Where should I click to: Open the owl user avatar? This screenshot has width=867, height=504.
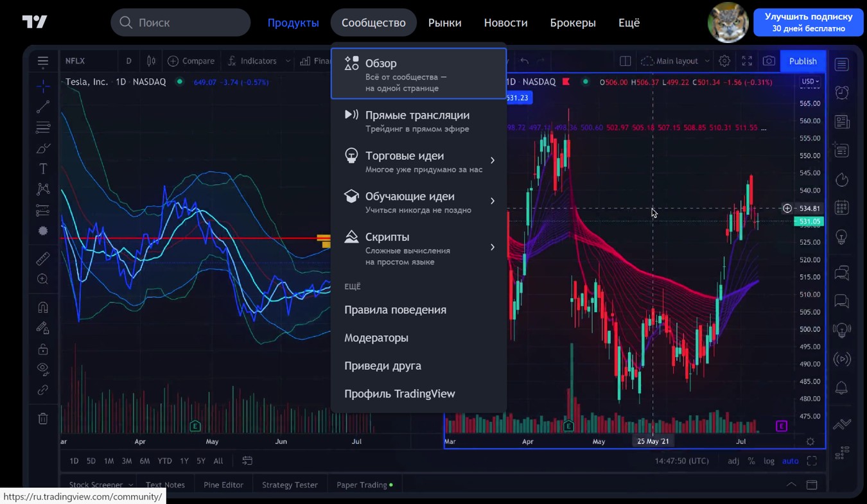(x=728, y=22)
